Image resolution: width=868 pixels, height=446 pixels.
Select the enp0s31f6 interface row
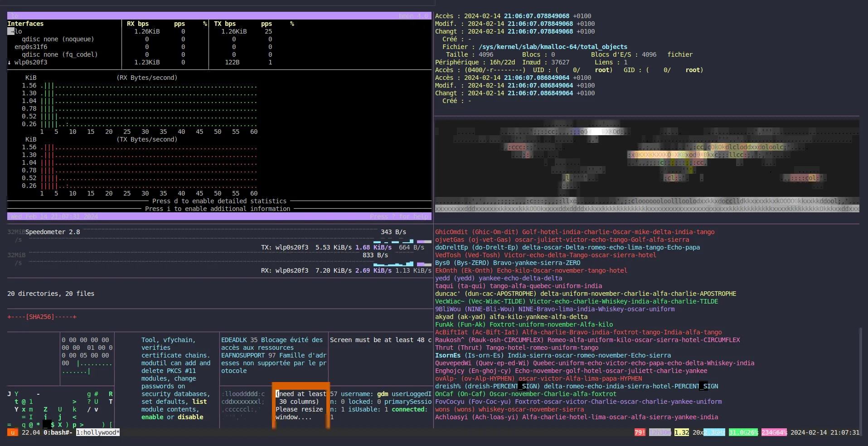pos(30,47)
